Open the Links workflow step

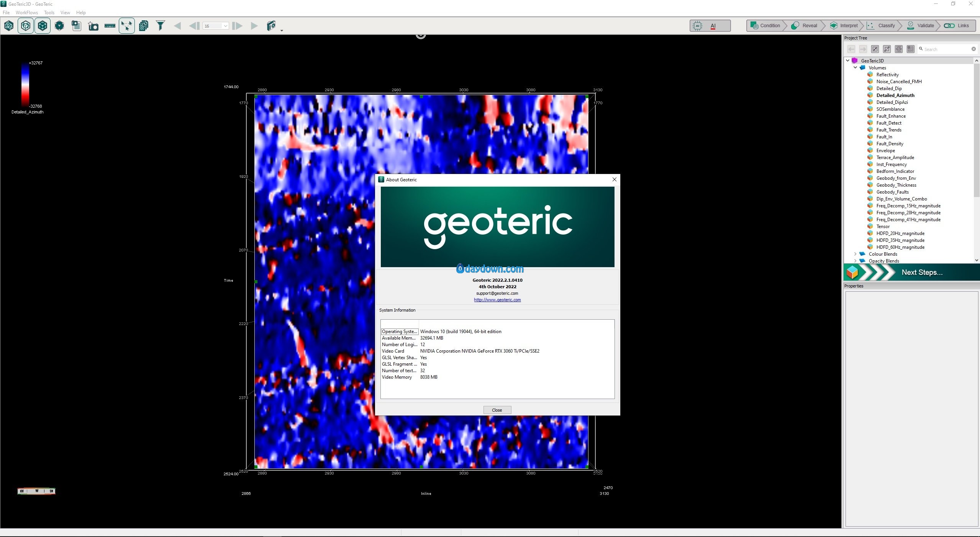(x=957, y=26)
